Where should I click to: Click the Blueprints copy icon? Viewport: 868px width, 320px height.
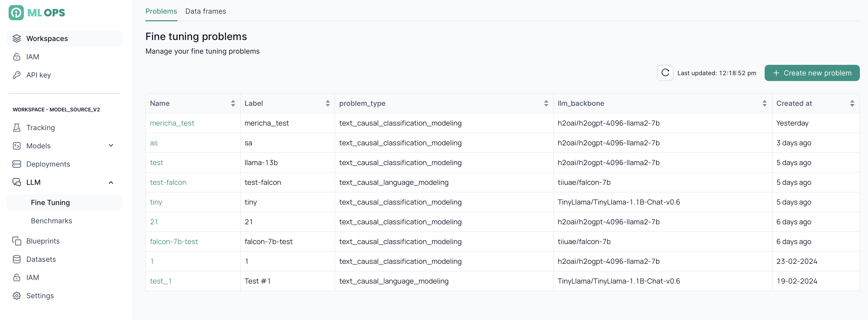pos(17,241)
